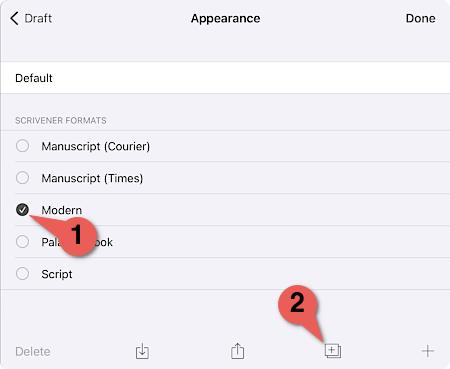The height and width of the screenshot is (369, 450).
Task: Tap the import format icon
Action: pos(142,351)
